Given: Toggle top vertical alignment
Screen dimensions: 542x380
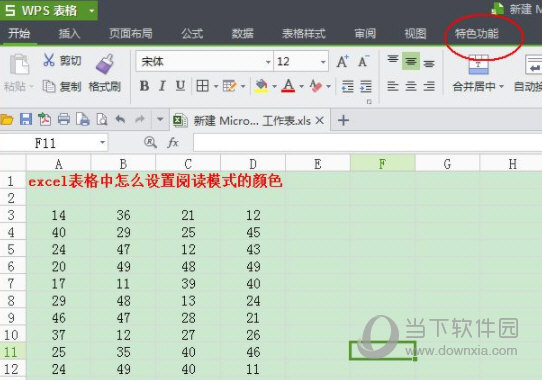Looking at the screenshot, I should tap(393, 60).
